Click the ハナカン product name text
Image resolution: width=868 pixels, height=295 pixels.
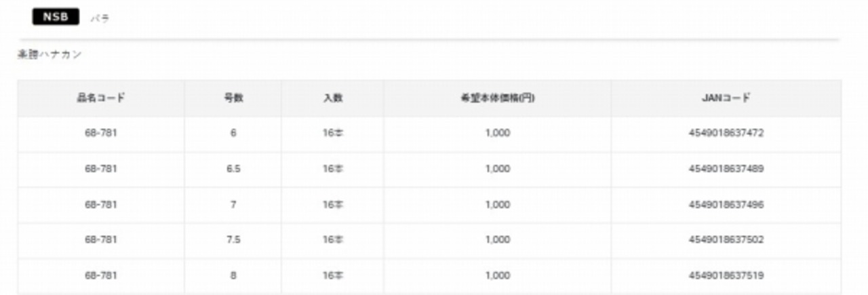pos(50,54)
